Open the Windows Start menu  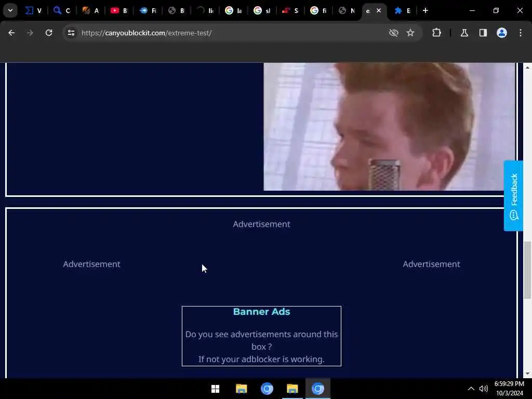pos(216,389)
